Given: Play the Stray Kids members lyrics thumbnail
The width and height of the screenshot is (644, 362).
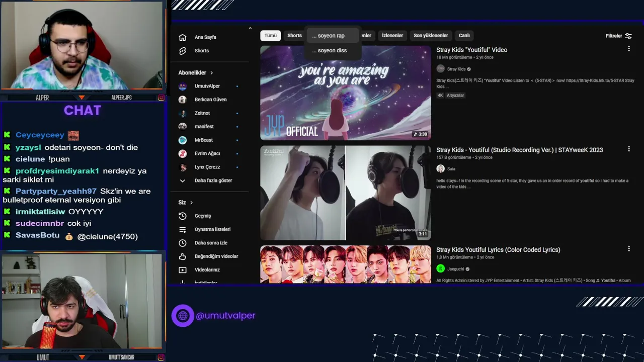Looking at the screenshot, I should click(346, 264).
